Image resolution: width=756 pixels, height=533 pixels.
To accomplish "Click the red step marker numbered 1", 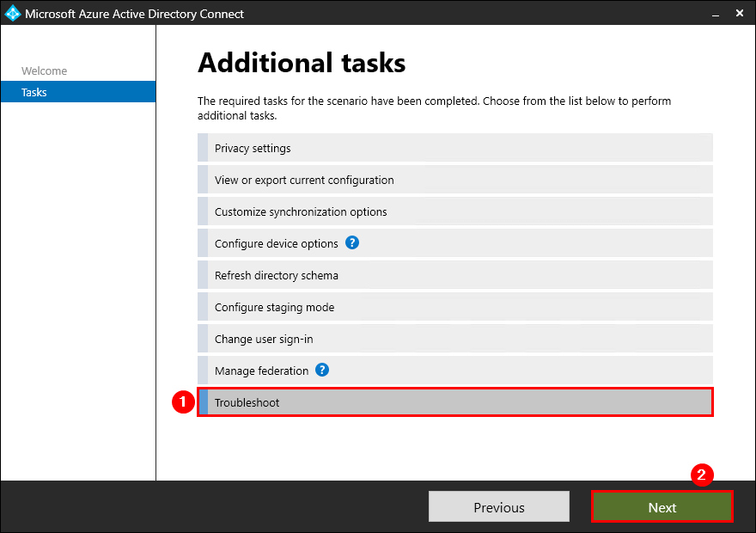I will point(180,402).
